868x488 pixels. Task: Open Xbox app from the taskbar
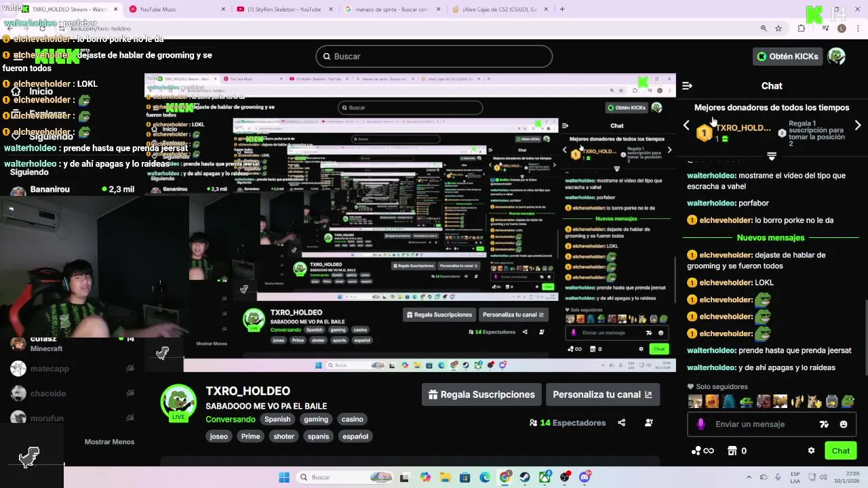(545, 477)
